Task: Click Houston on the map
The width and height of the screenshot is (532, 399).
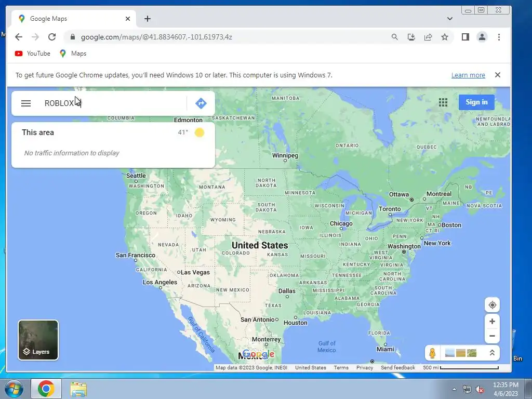Action: click(x=295, y=323)
